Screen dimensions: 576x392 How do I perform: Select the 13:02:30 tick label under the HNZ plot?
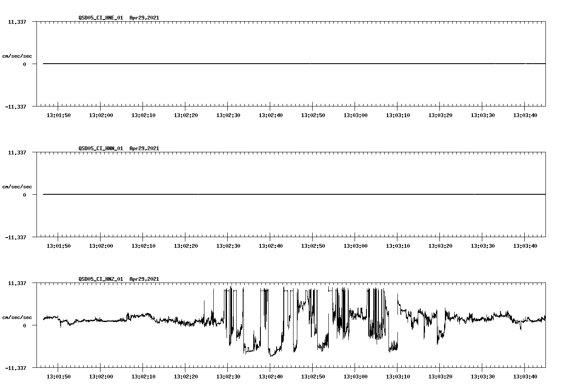pos(228,376)
